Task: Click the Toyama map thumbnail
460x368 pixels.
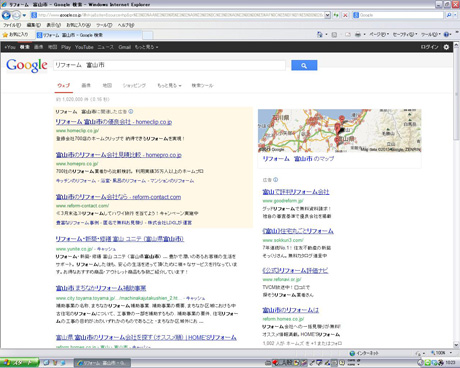Action: 339,131
